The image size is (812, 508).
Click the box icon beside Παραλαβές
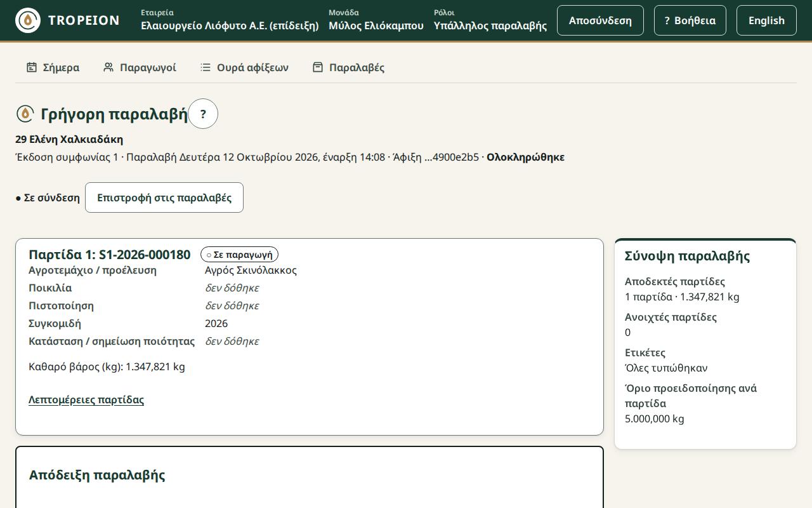(318, 67)
